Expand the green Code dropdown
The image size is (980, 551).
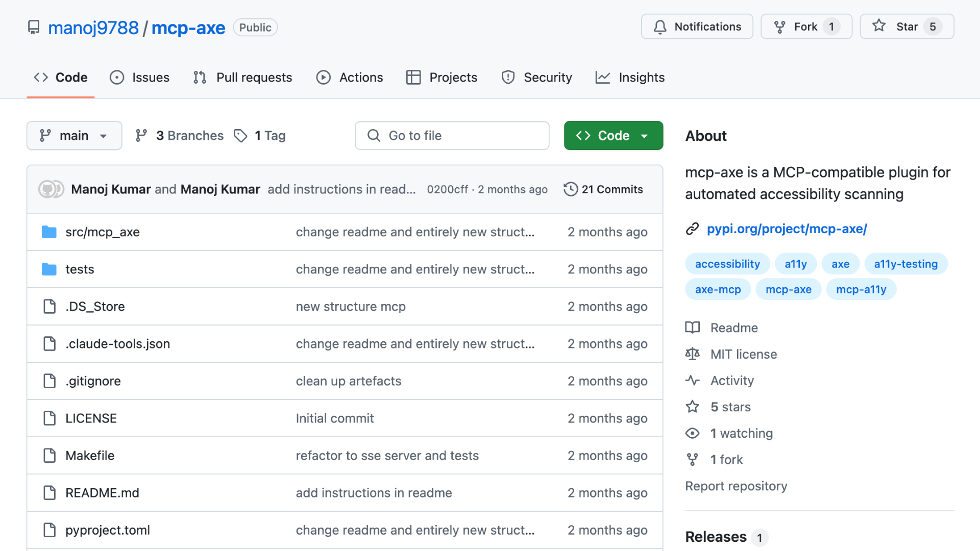(613, 136)
